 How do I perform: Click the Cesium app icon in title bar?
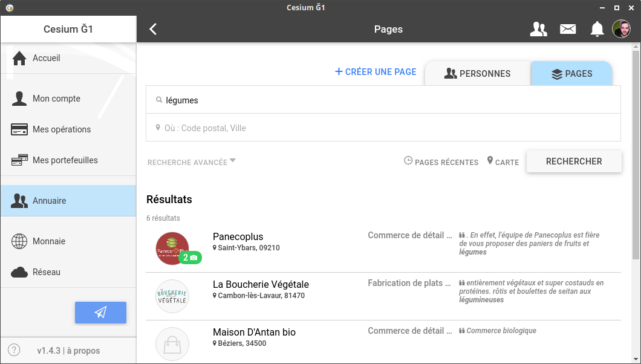tap(10, 7)
